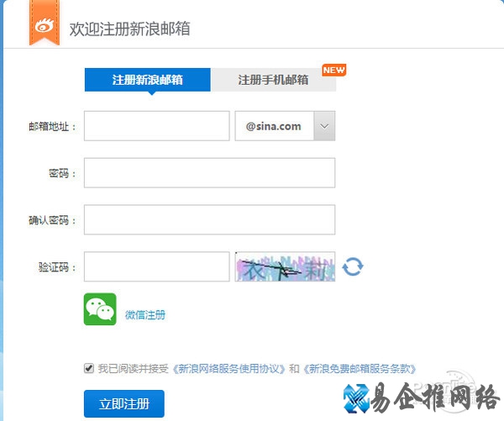Click the 我已阅读并接受 text
Image resolution: width=504 pixels, height=421 pixels.
coord(133,369)
